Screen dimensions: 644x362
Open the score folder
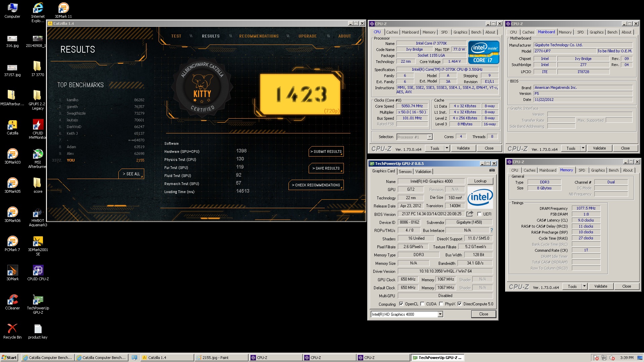[x=38, y=185]
